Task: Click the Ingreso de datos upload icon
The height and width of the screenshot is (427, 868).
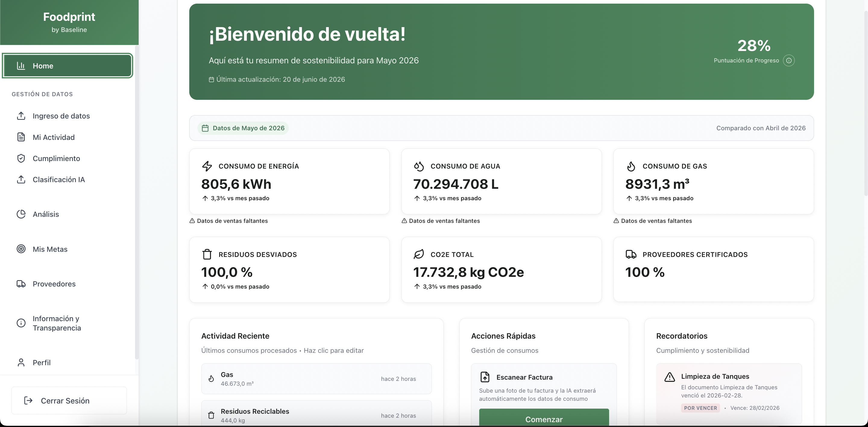Action: pyautogui.click(x=21, y=116)
